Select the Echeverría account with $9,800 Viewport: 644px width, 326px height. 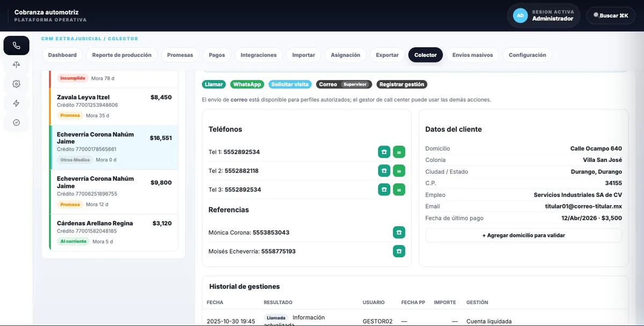(x=114, y=191)
